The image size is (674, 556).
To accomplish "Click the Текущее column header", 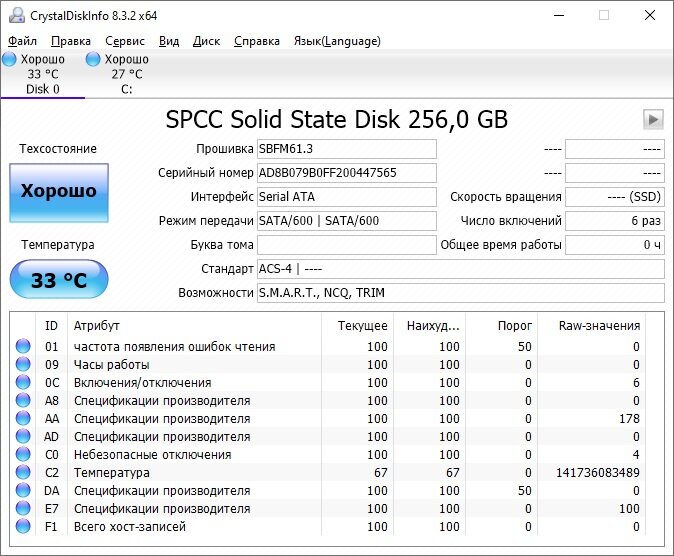I will pyautogui.click(x=357, y=326).
